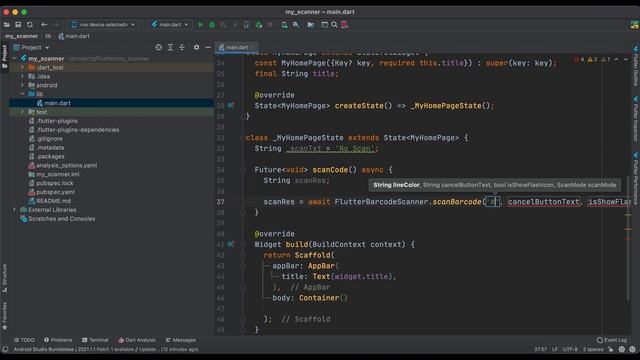Open Project panel settings gear
640x360 pixels.
pos(196,47)
